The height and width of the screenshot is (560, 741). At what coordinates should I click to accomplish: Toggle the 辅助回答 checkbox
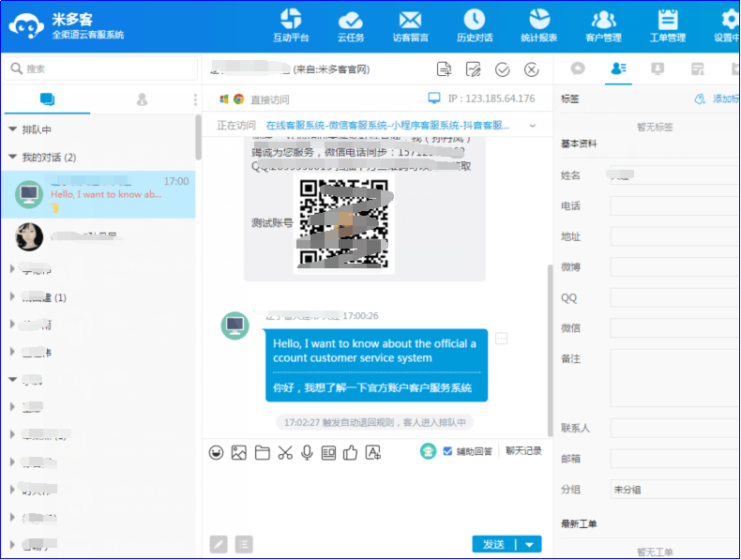(447, 451)
